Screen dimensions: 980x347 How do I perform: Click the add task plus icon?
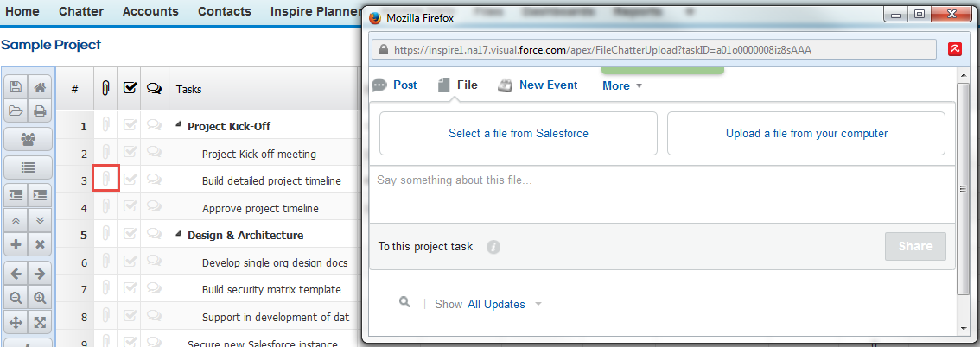point(16,244)
